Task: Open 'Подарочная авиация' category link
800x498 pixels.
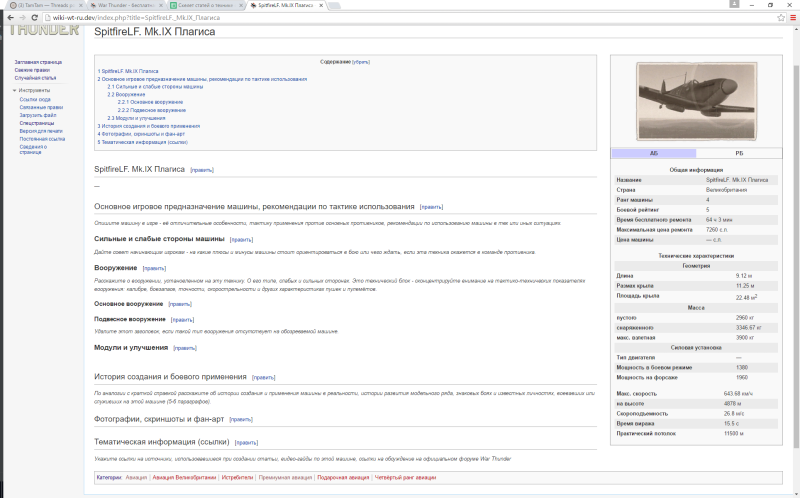Action: click(x=343, y=478)
